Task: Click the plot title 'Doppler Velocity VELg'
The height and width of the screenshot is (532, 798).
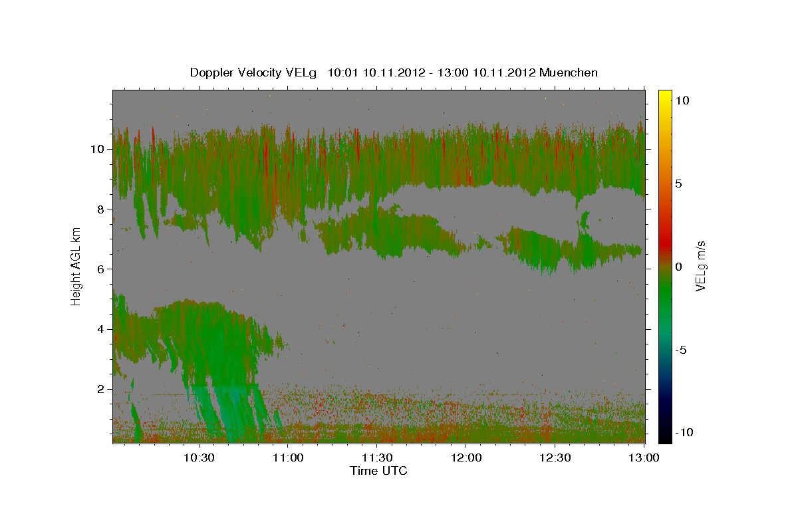Action: 253,72
